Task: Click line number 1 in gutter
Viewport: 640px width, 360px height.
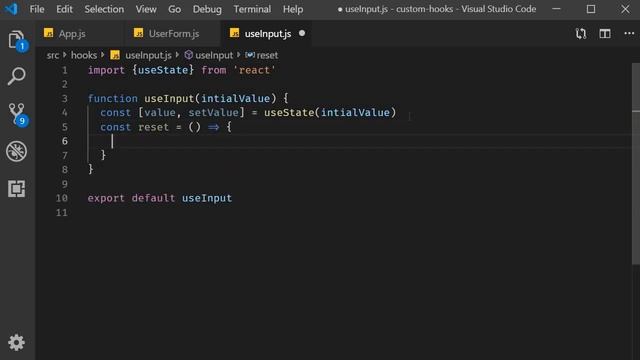Action: 64,70
